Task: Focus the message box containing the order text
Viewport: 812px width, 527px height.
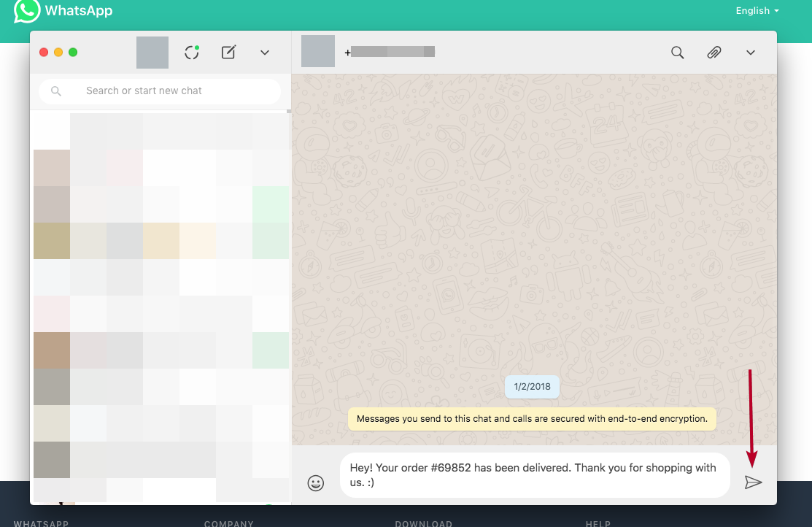Action: click(x=533, y=475)
